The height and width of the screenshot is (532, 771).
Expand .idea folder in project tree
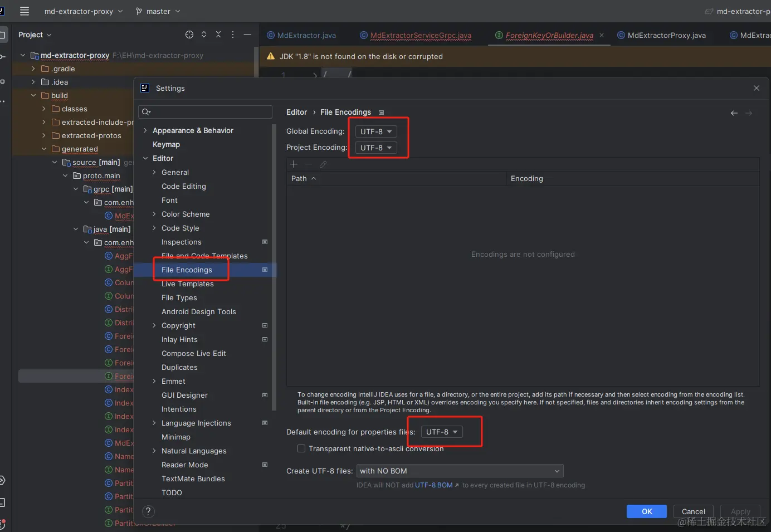click(33, 82)
